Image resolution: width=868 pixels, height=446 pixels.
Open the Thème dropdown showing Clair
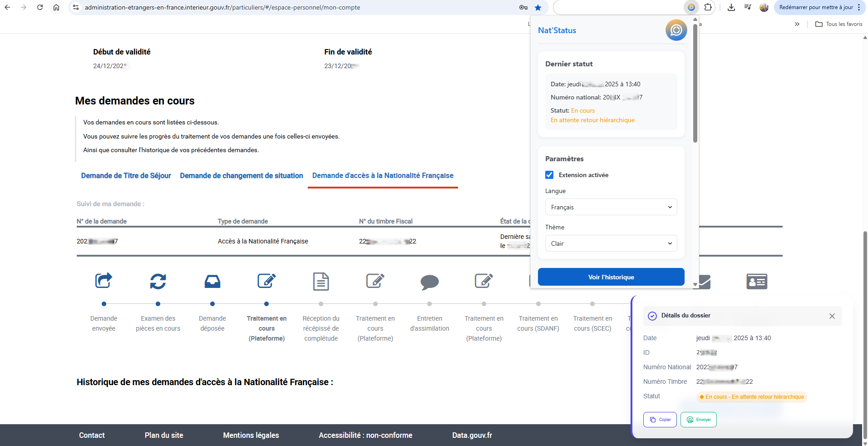click(611, 243)
